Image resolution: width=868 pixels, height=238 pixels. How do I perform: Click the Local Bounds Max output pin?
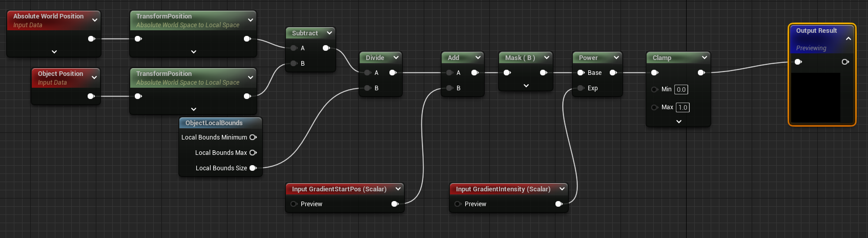tap(253, 153)
